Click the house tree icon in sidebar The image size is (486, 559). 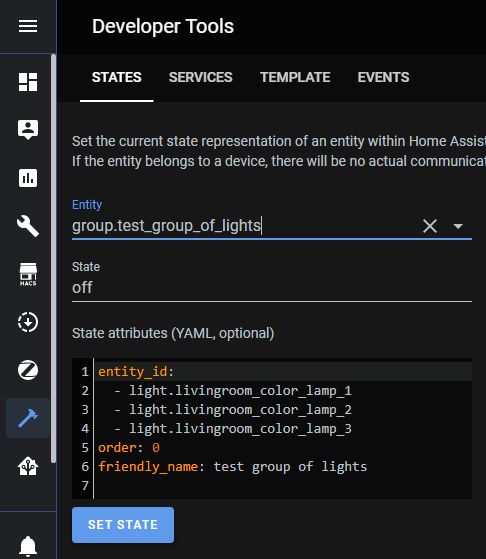(28, 466)
